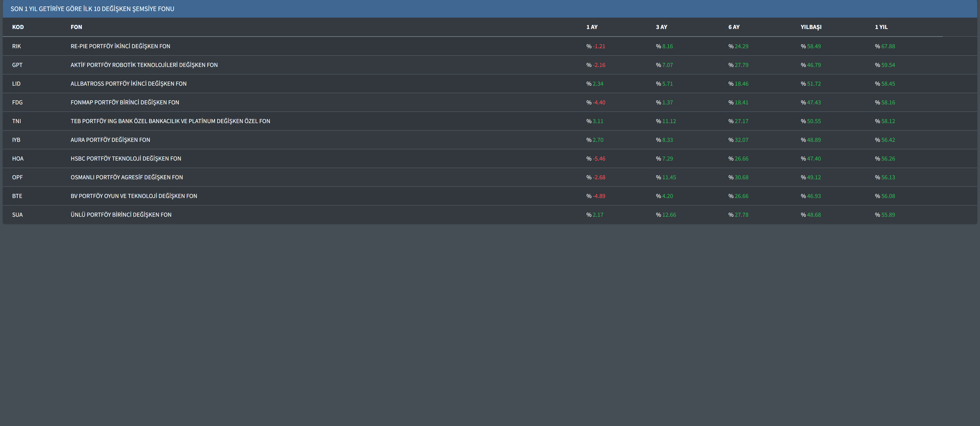Select ALLBATROSS PORTFÖY İKİNCİ DEĞİŞKEN FON
The image size is (980, 426).
pyautogui.click(x=128, y=84)
